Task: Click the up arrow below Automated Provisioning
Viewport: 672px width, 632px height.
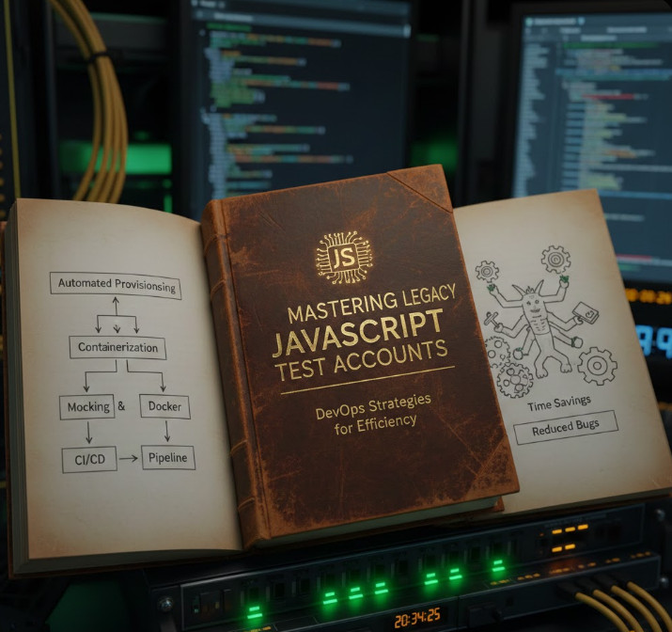Action: click(116, 306)
